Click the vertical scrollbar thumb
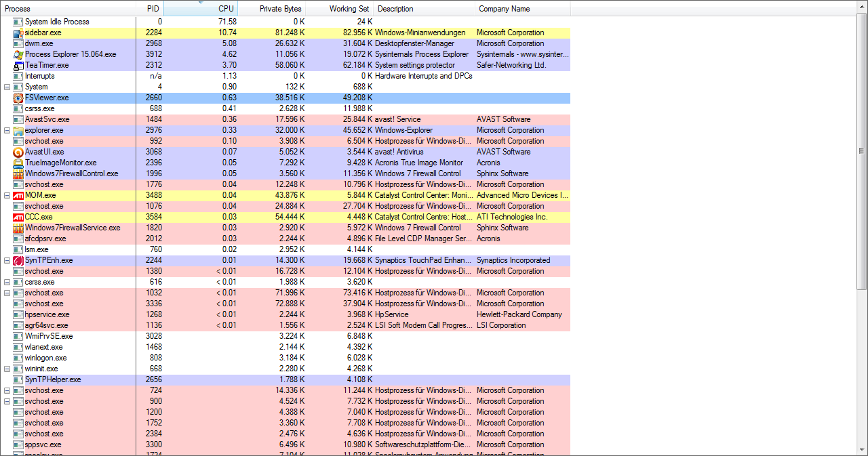This screenshot has height=456, width=868. coord(862,150)
